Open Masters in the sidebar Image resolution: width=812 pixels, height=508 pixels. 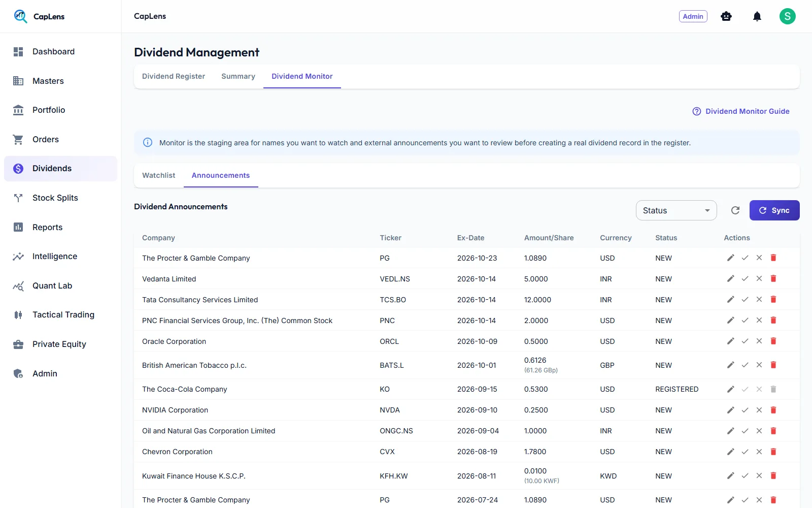pyautogui.click(x=60, y=81)
